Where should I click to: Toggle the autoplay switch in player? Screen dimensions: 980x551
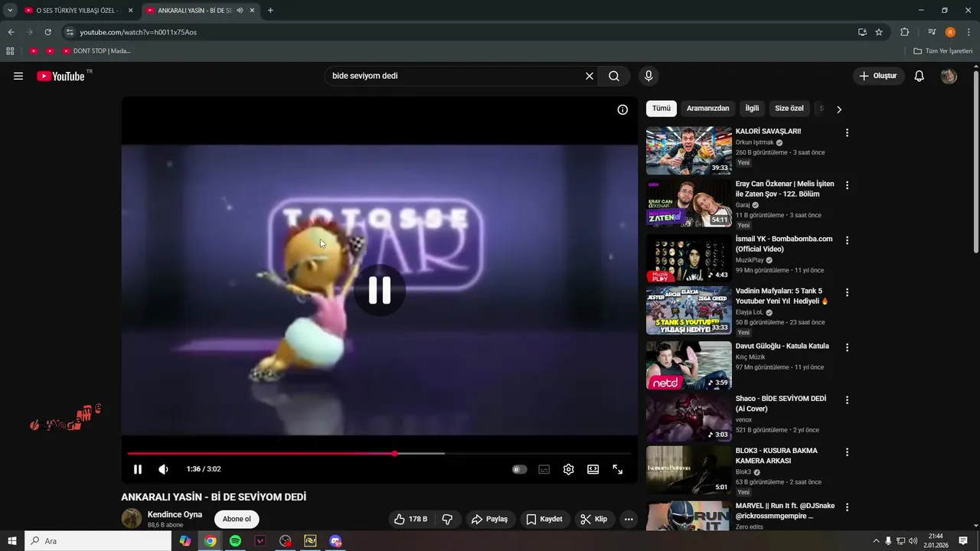click(x=519, y=469)
